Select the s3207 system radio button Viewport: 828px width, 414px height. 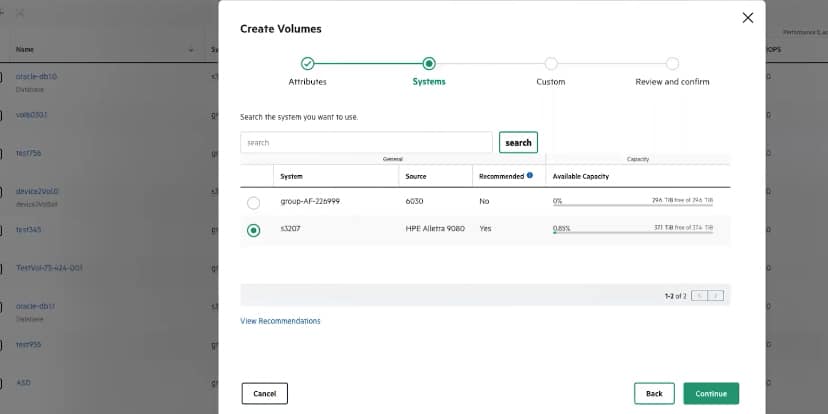(253, 230)
